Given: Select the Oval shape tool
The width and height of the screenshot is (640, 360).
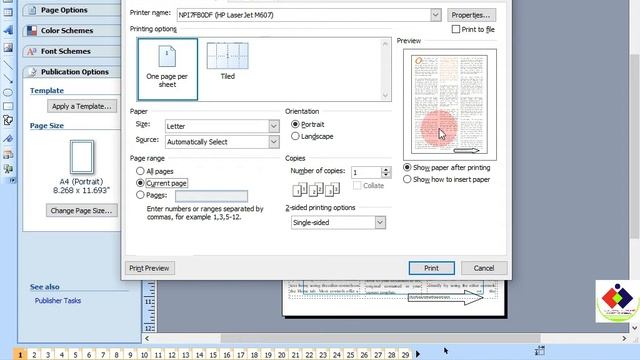Looking at the screenshot, I should (x=8, y=93).
